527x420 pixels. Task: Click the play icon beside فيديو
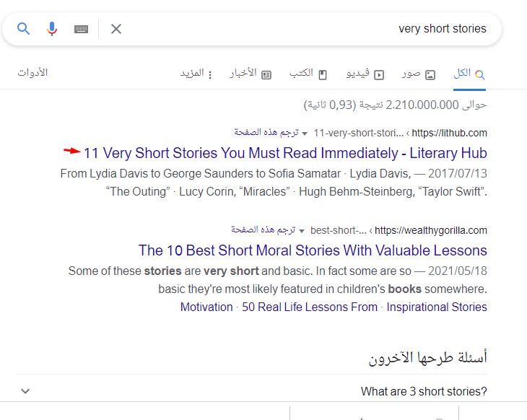379,75
